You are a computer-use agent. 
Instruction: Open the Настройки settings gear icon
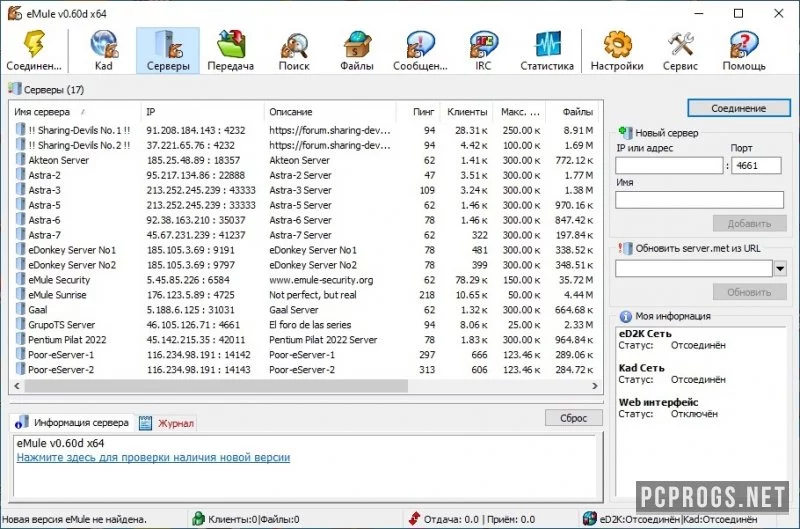(617, 50)
